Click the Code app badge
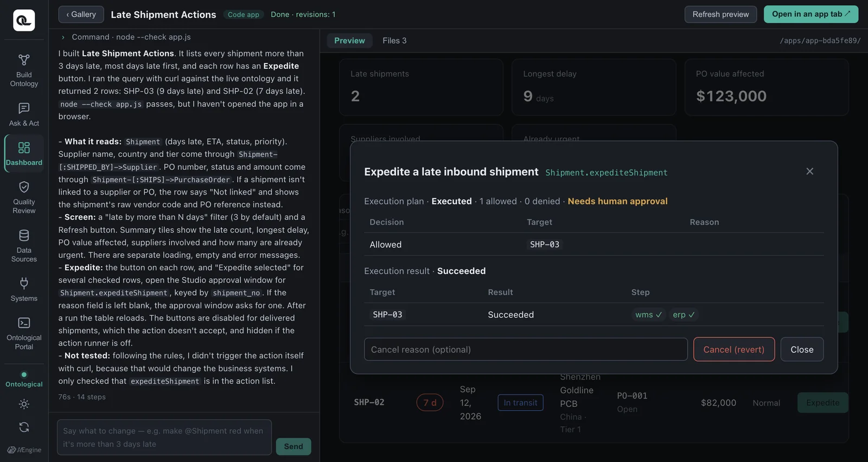 244,15
